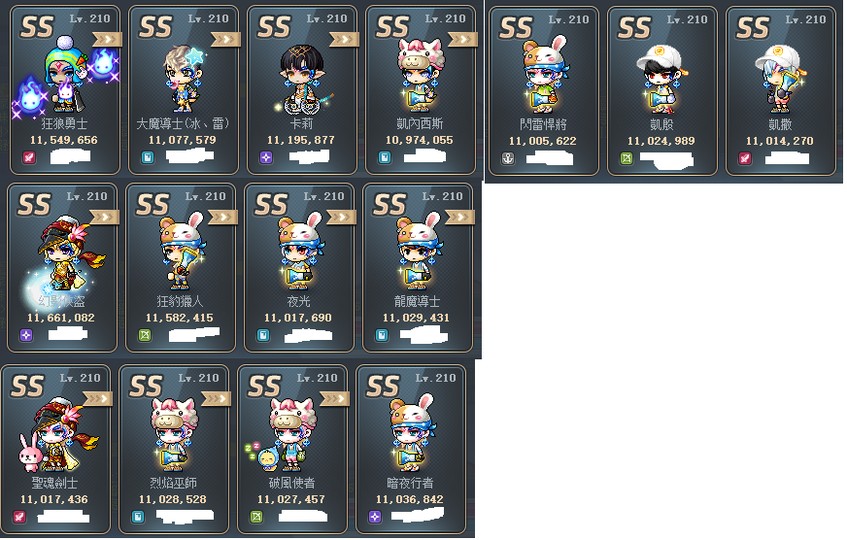Expand the arrow ribbon on 龍魔導士 card
The height and width of the screenshot is (540, 847).
point(460,217)
